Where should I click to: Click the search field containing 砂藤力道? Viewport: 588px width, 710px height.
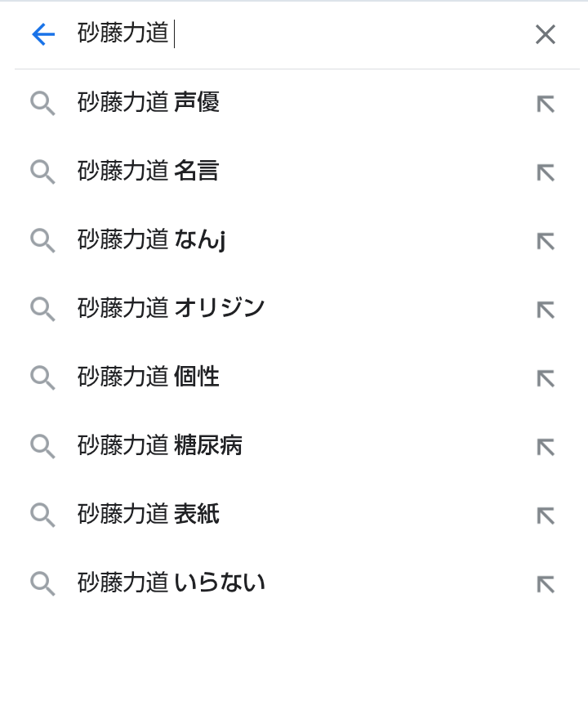click(x=299, y=34)
